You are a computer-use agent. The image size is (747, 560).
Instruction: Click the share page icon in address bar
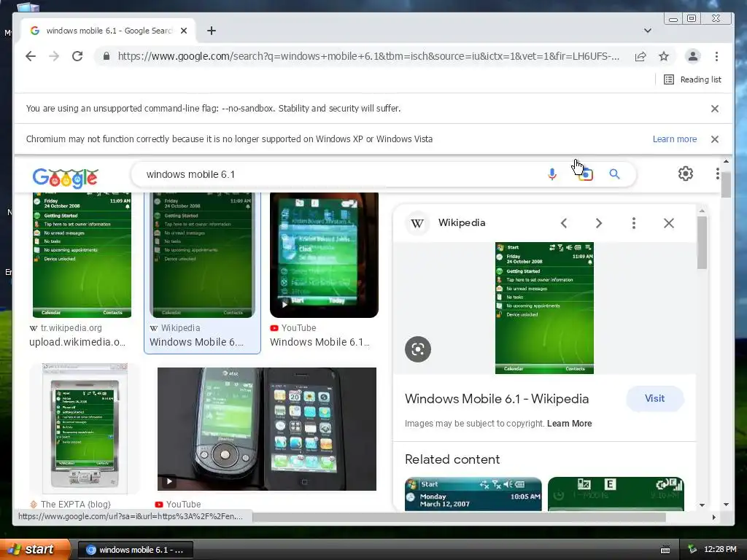coord(640,56)
